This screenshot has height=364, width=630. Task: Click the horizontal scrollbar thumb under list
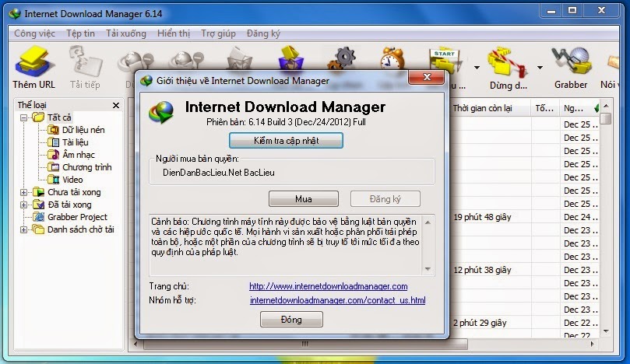pos(305,344)
